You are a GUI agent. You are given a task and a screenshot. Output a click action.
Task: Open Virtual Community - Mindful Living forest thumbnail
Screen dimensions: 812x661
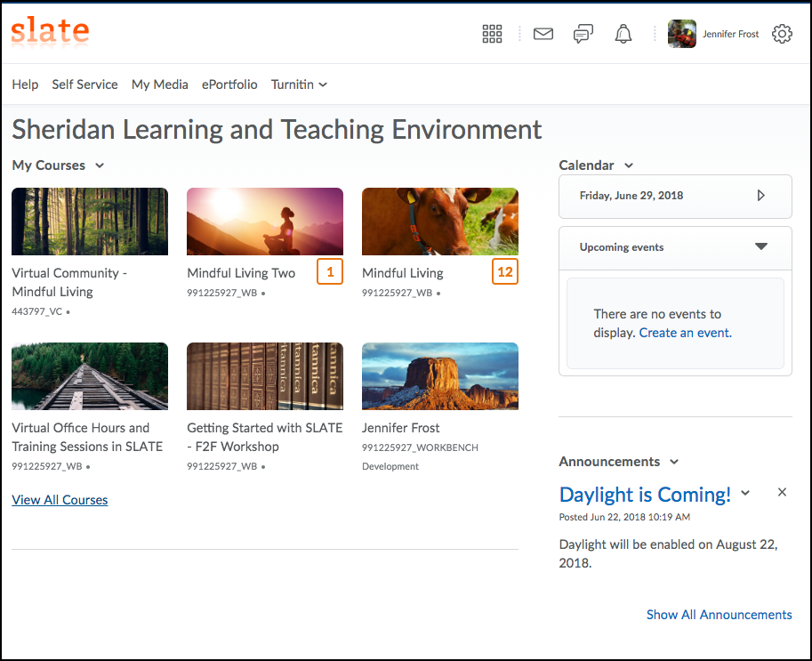click(x=90, y=222)
